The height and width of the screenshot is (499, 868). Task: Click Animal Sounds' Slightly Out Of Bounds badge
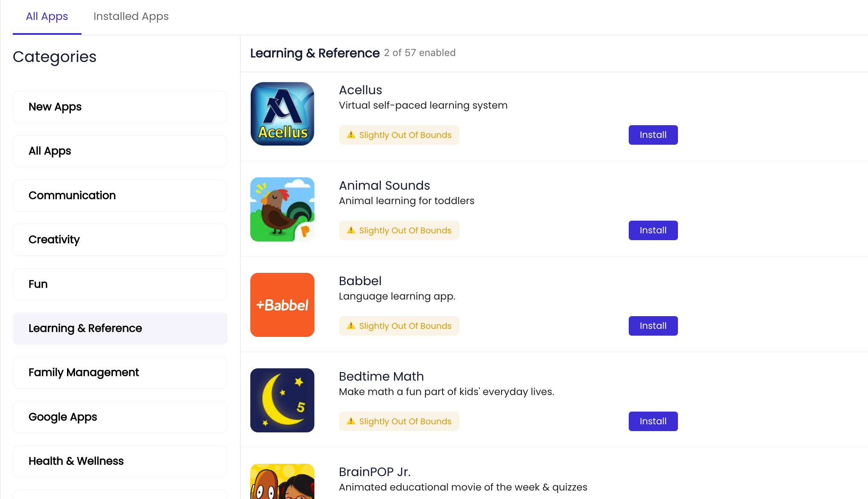[399, 230]
